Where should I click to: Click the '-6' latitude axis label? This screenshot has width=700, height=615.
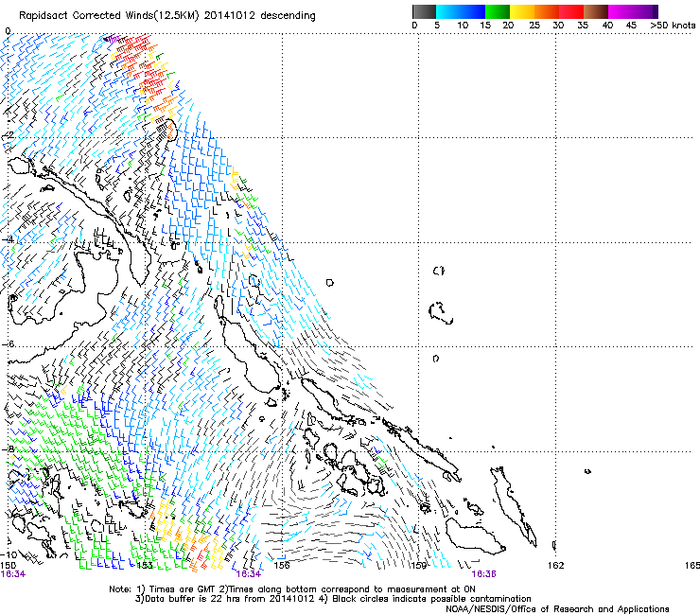8,343
